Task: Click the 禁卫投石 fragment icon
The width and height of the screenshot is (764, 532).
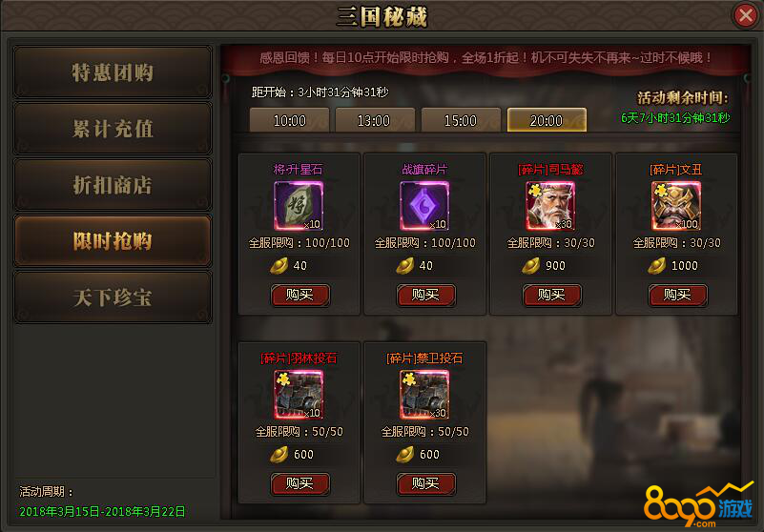Action: [423, 395]
